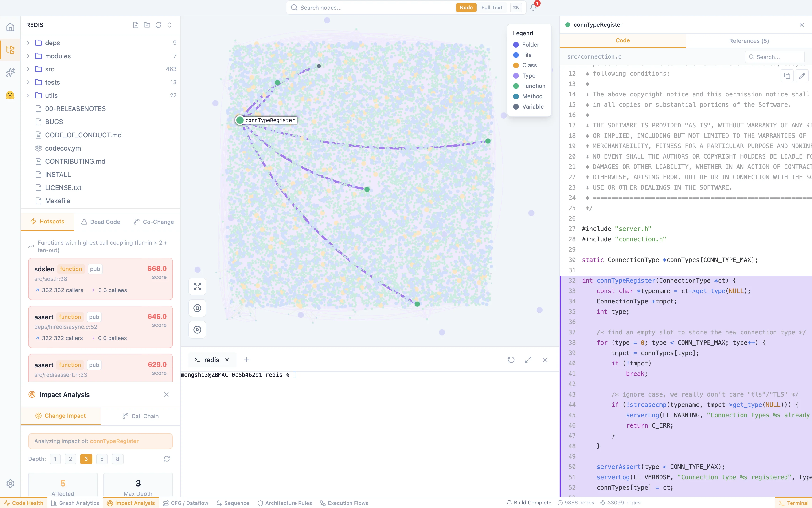The width and height of the screenshot is (812, 508).
Task: Open the notifications bell
Action: click(x=533, y=7)
